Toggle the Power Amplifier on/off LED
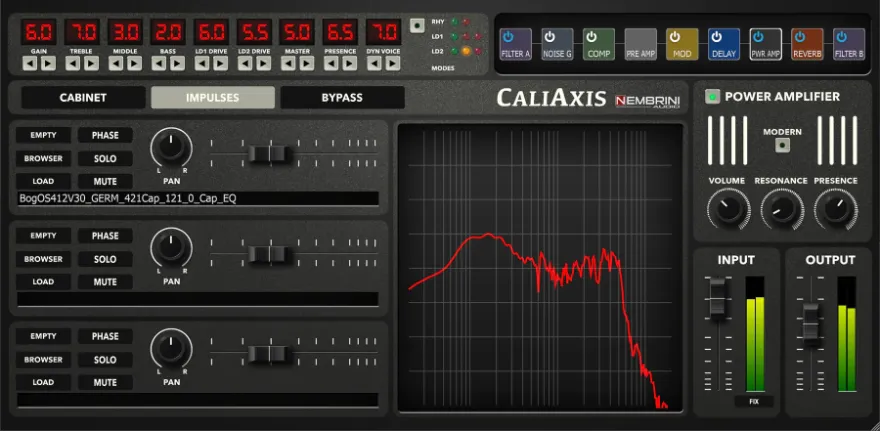880x431 pixels. (x=713, y=97)
